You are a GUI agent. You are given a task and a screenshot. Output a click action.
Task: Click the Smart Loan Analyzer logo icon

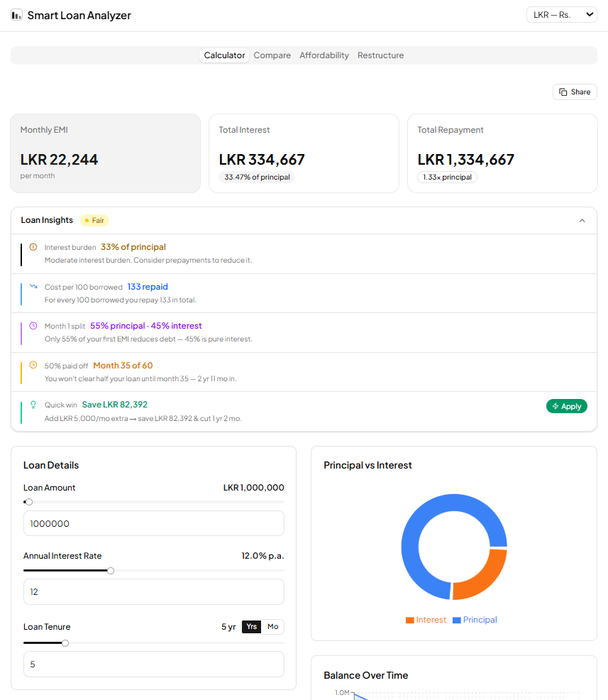tap(16, 15)
